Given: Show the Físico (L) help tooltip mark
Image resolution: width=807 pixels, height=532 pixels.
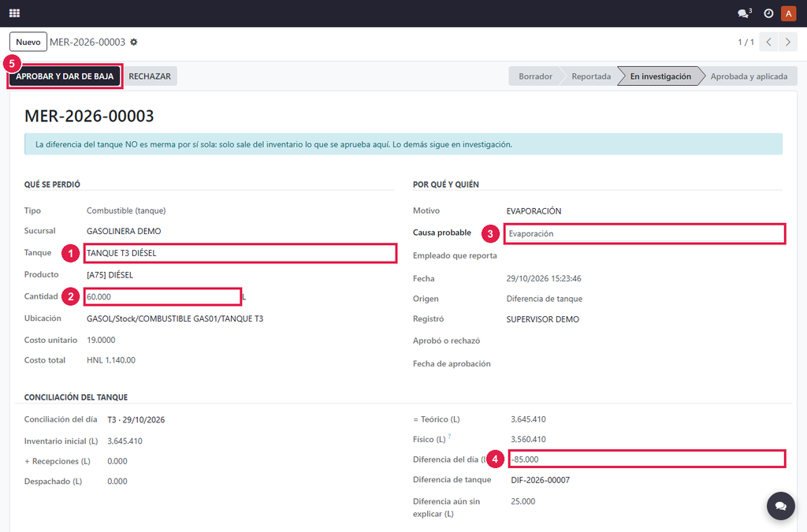Looking at the screenshot, I should click(449, 437).
